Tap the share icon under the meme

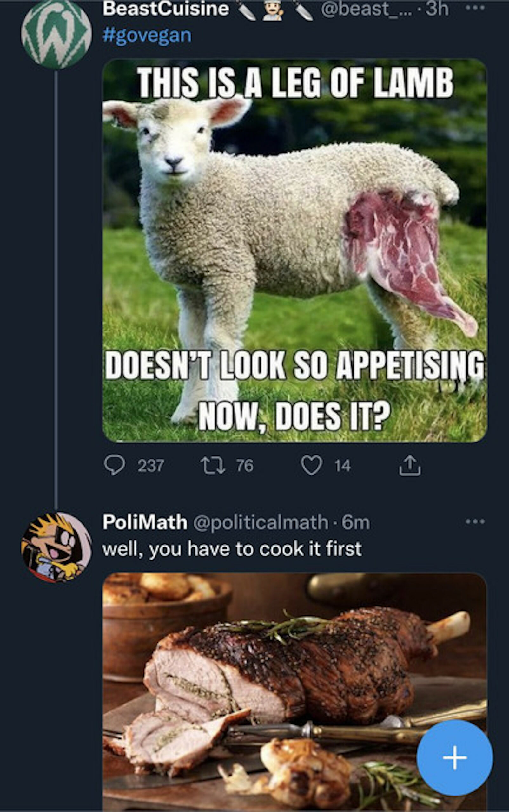pos(410,465)
